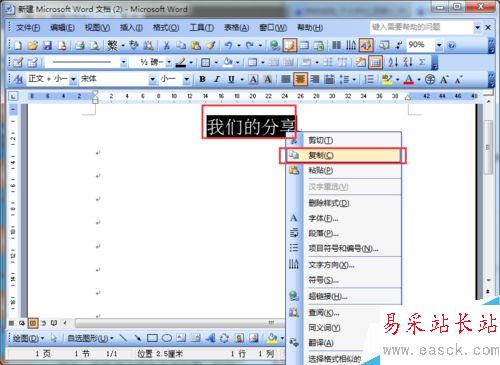
Task: Open the help search box dropdown arrow
Action: (478, 27)
